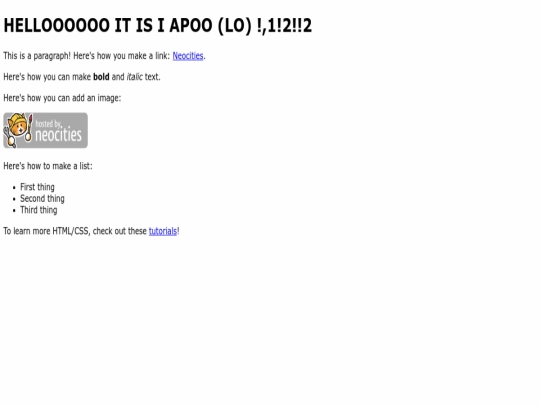Select the Second thing list item
The height and width of the screenshot is (405, 540).
click(42, 199)
